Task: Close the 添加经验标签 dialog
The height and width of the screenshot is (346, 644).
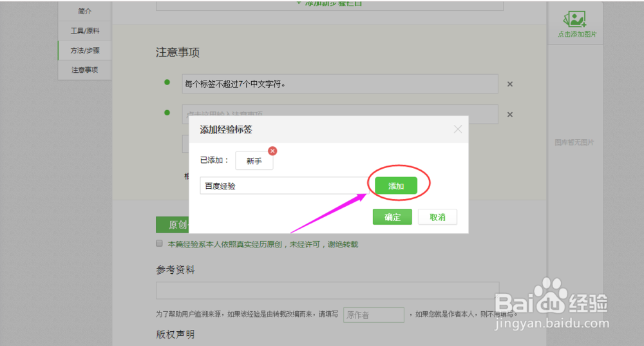Action: pyautogui.click(x=457, y=130)
